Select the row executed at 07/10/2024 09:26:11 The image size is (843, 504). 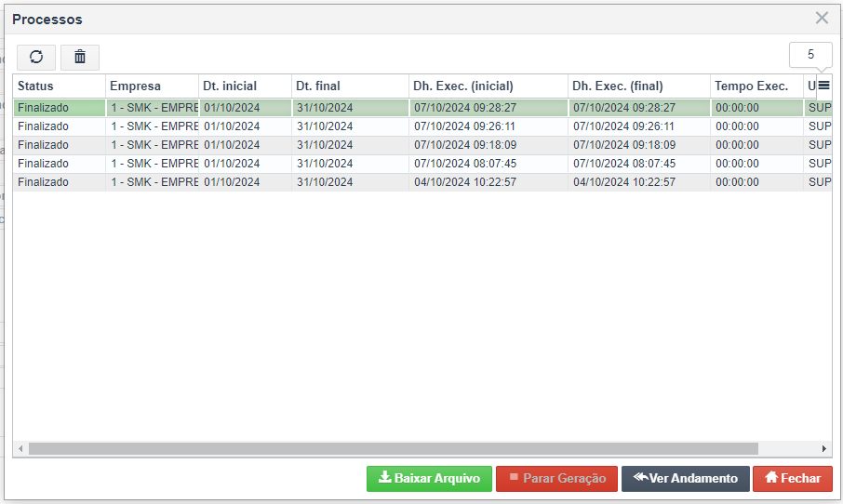pyautogui.click(x=422, y=126)
